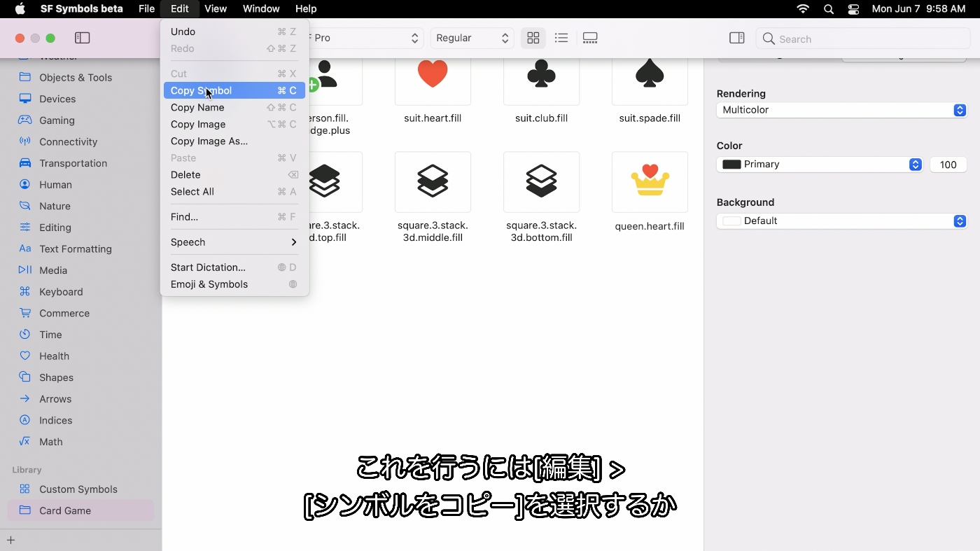Expand the Speech submenu
Image resolution: width=980 pixels, height=551 pixels.
234,242
